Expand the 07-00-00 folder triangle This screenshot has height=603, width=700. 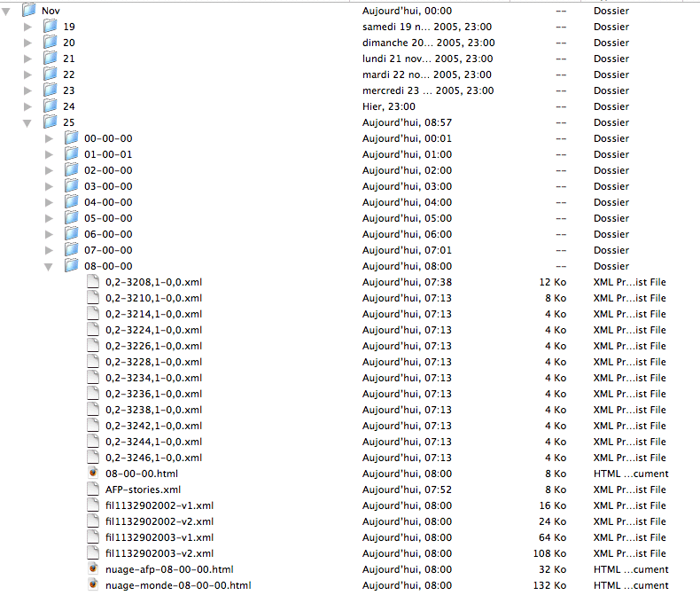pos(49,250)
